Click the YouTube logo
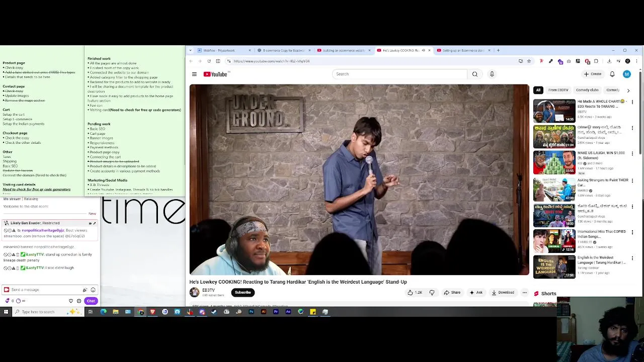 pyautogui.click(x=215, y=74)
